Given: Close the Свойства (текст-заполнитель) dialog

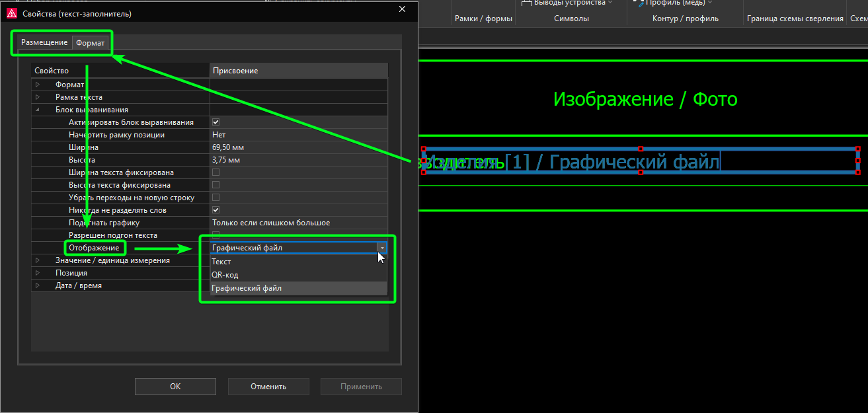Looking at the screenshot, I should coord(402,9).
